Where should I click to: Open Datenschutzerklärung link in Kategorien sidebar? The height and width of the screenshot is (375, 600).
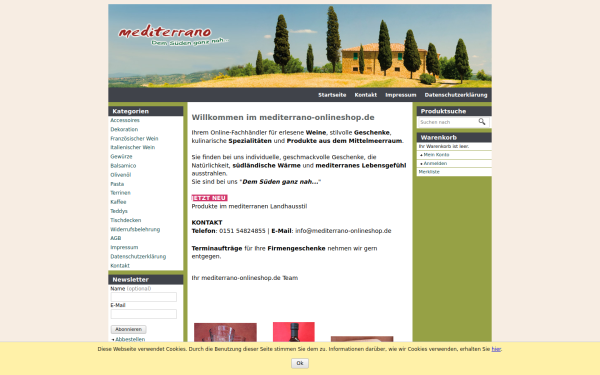click(x=138, y=257)
